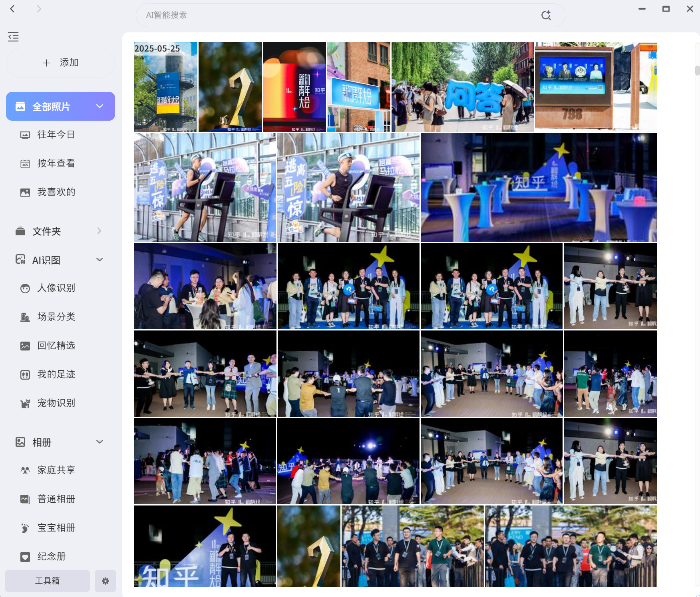Select the 按年查看 menu label
Viewport: 700px width, 597px height.
pyautogui.click(x=56, y=163)
